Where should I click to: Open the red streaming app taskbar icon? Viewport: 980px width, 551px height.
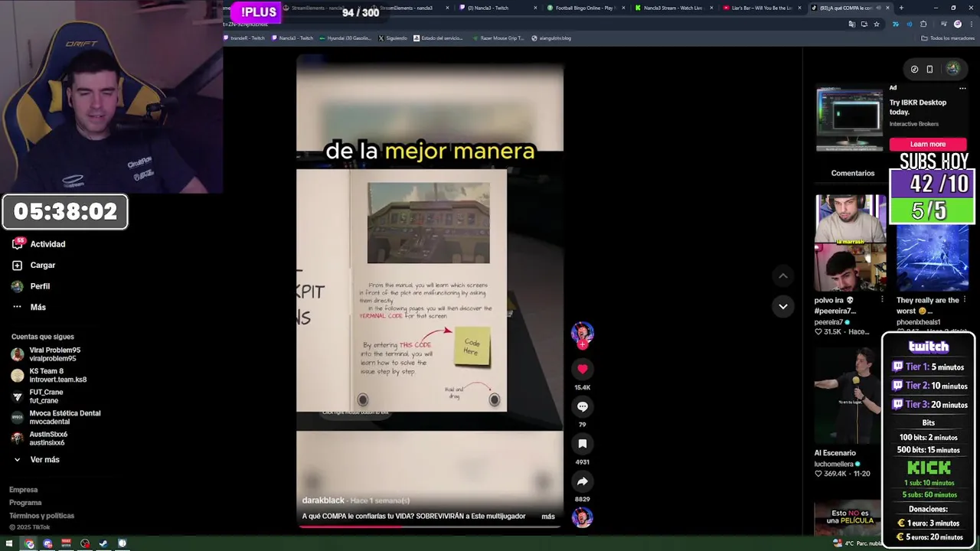pos(66,543)
